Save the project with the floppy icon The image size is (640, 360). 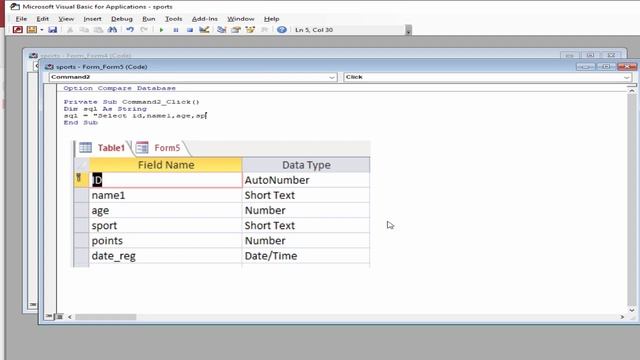(x=53, y=30)
